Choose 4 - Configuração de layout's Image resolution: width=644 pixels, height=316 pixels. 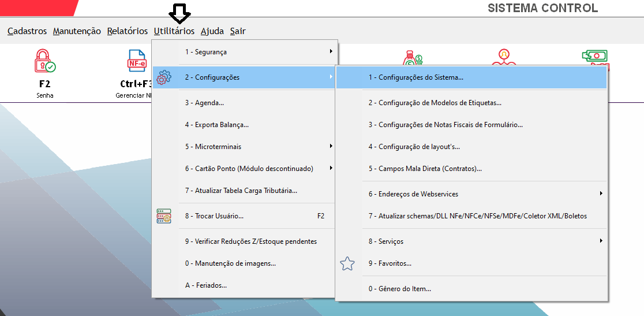[471, 146]
